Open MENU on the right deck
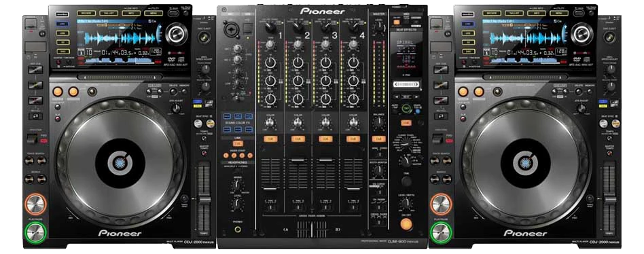 [559, 13]
